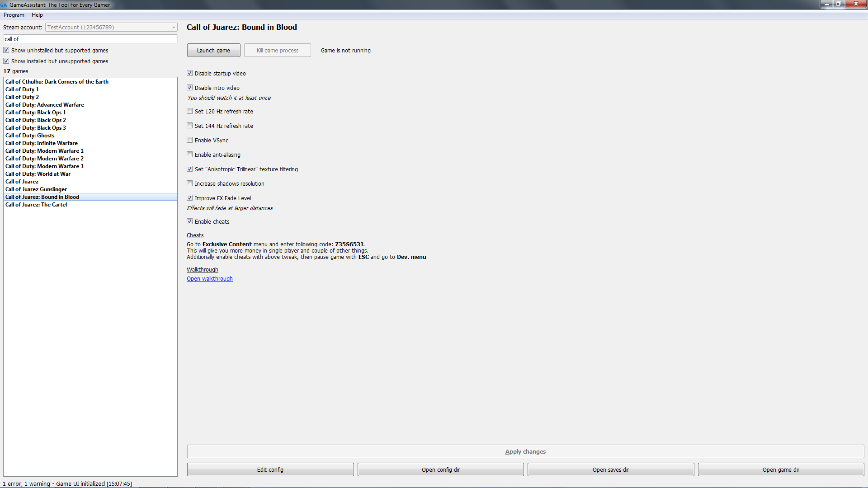The height and width of the screenshot is (488, 868).
Task: Enable Increase shadows resolution checkbox
Action: (x=189, y=183)
